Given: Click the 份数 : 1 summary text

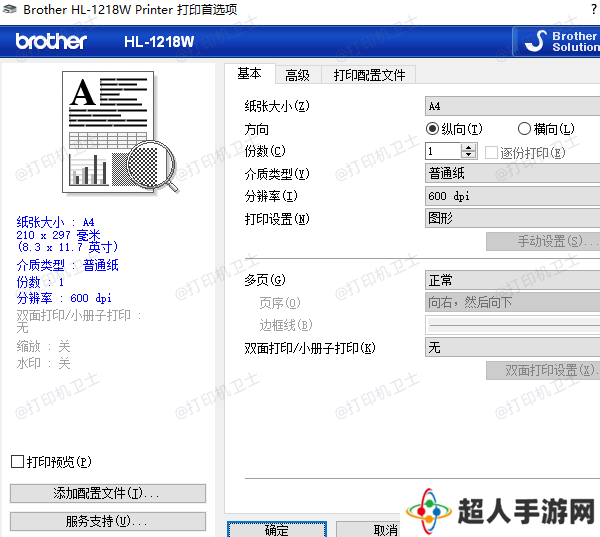Looking at the screenshot, I should [40, 282].
